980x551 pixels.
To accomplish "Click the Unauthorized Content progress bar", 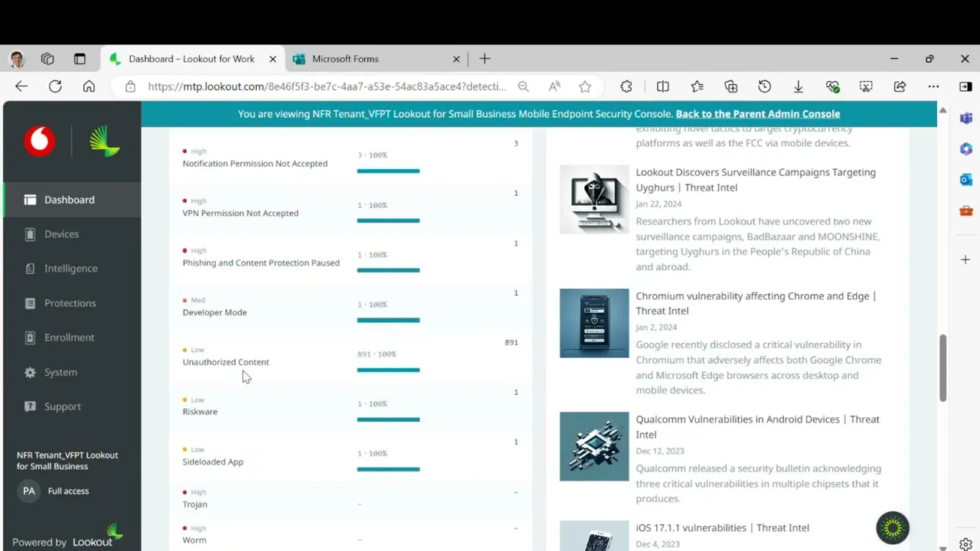I will (388, 370).
